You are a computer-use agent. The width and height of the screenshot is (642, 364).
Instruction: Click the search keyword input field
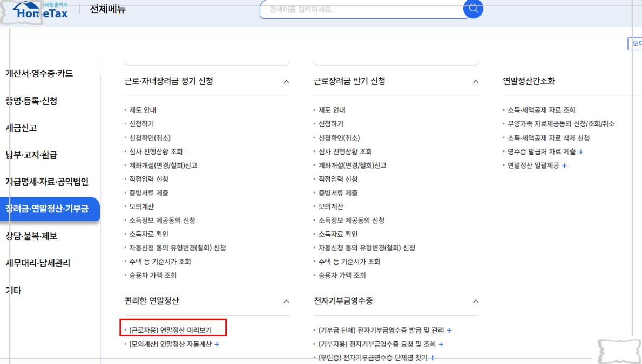coord(362,9)
